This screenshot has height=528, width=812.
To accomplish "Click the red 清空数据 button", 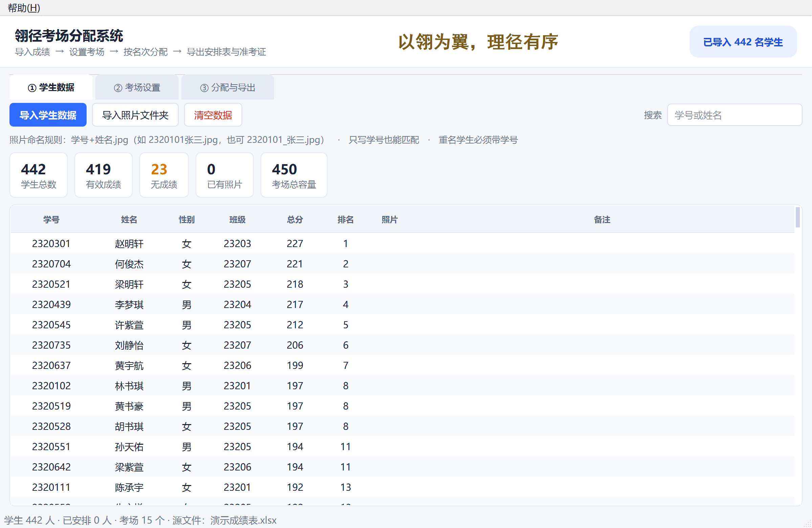I will pos(213,115).
